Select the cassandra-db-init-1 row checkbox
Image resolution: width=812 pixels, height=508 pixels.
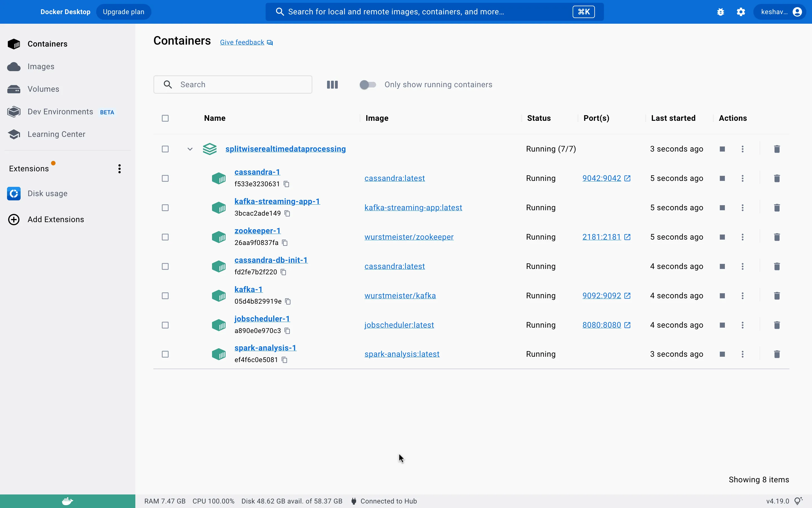[x=165, y=266]
